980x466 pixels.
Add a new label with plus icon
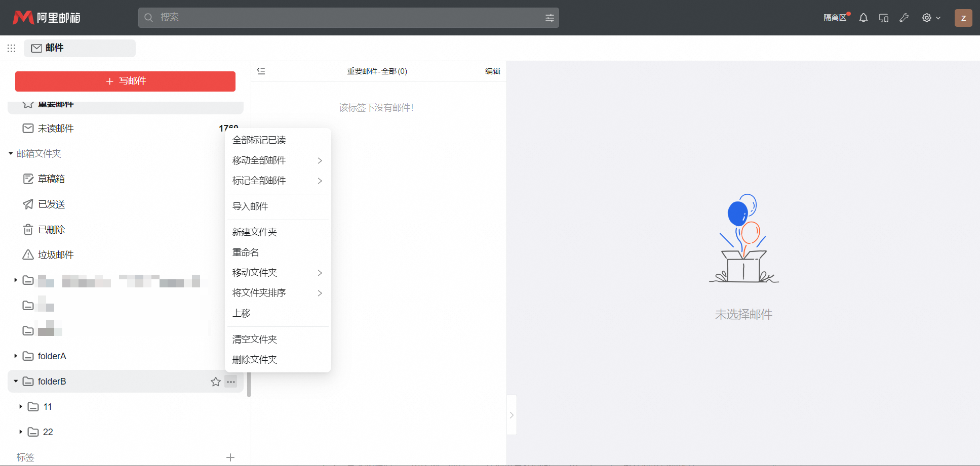[230, 457]
